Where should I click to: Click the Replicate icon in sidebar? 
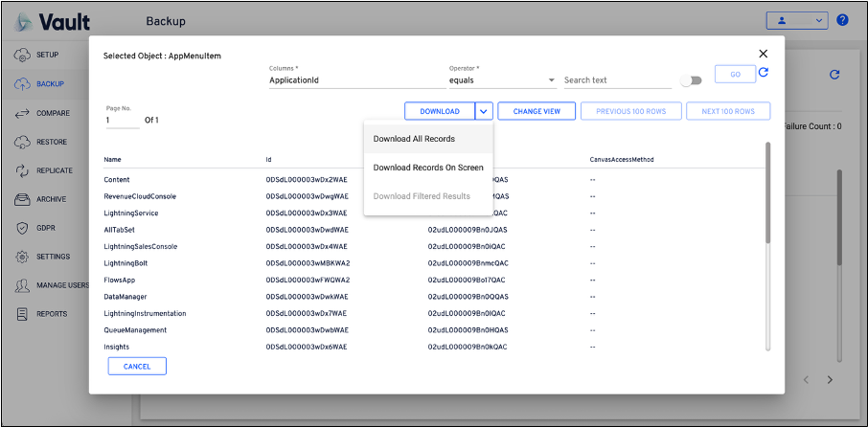pyautogui.click(x=21, y=170)
